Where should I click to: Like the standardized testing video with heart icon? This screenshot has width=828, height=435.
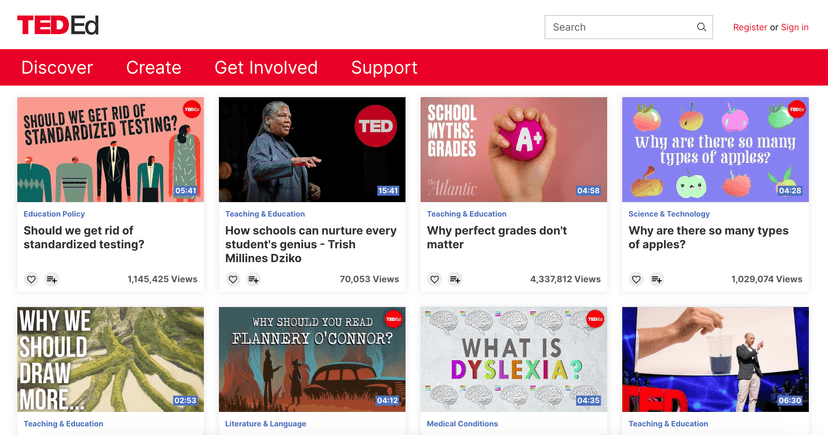[31, 279]
